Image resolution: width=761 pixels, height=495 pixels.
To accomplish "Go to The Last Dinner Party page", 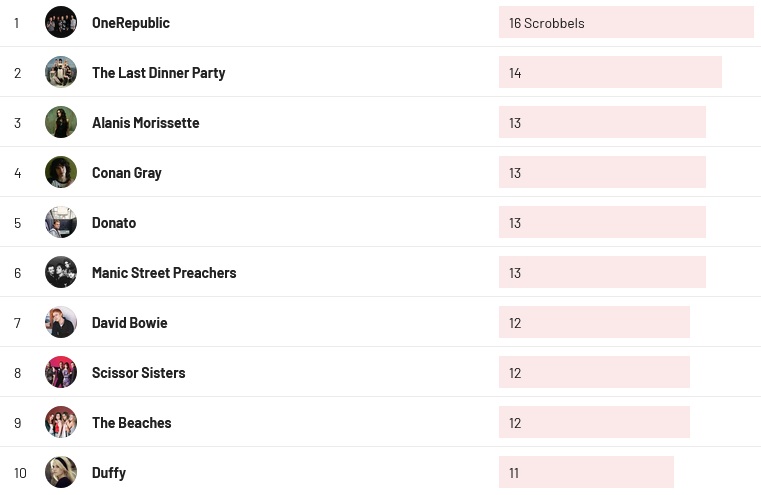I will click(158, 73).
